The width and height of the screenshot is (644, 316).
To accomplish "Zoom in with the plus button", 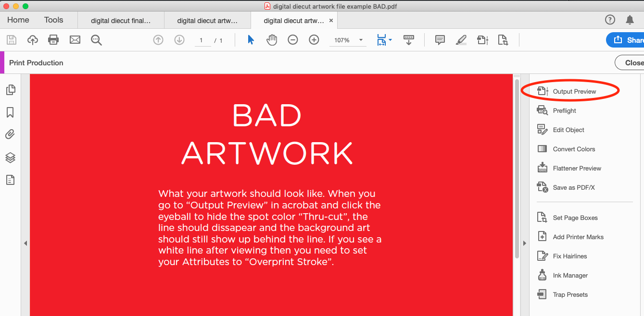I will point(314,40).
